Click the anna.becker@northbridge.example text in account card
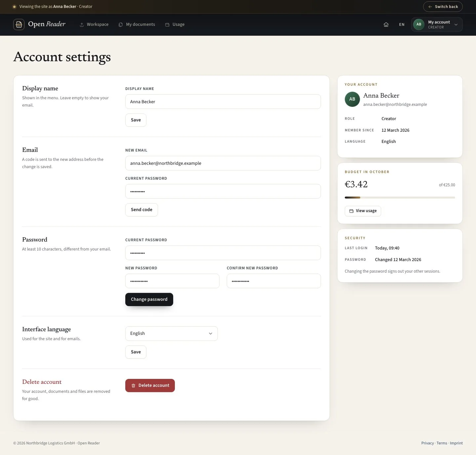The width and height of the screenshot is (476, 455). click(x=395, y=105)
